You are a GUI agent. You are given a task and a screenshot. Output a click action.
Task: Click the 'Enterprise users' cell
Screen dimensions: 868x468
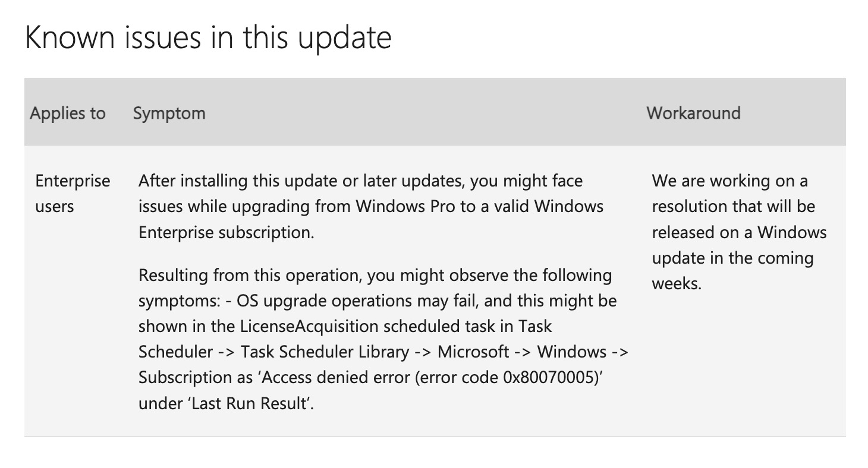[73, 194]
